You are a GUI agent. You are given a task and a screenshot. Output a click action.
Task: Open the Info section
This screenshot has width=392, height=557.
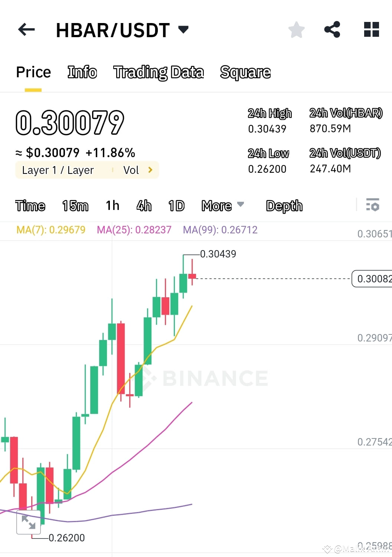coord(82,72)
